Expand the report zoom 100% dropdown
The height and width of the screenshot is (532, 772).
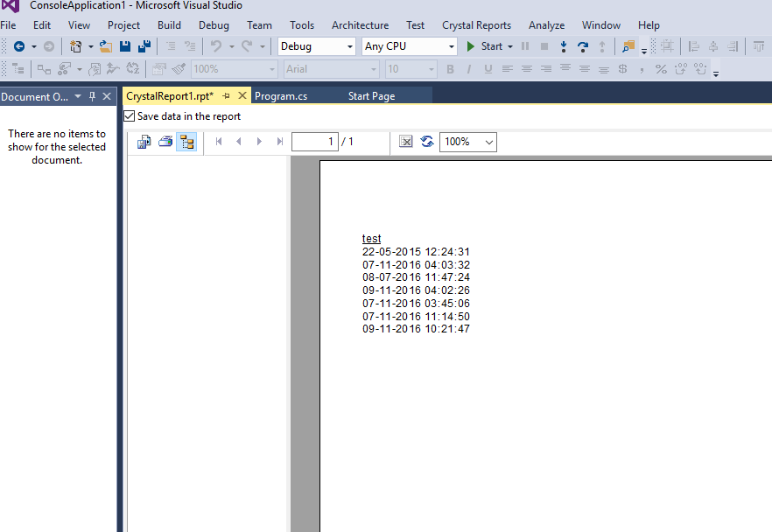click(x=468, y=142)
